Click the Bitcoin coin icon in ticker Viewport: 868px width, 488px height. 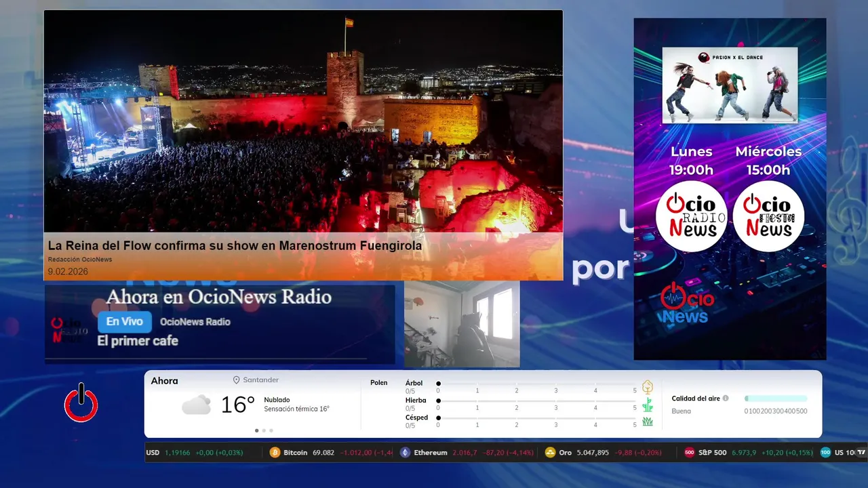pyautogui.click(x=275, y=453)
